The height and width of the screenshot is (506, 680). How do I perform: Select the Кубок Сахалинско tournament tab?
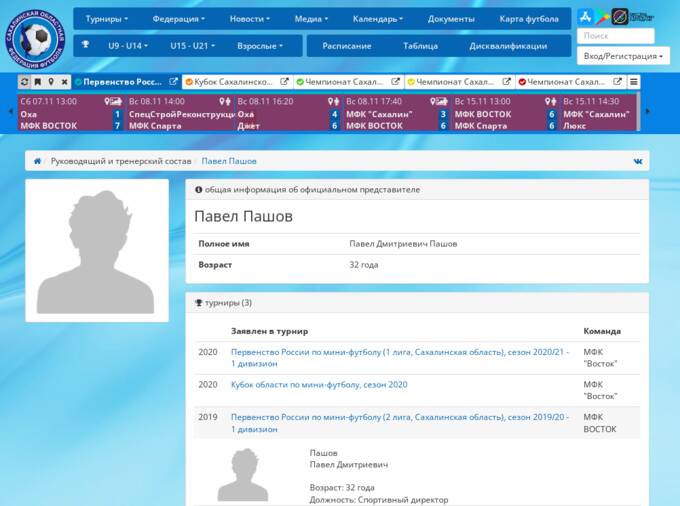pyautogui.click(x=232, y=82)
